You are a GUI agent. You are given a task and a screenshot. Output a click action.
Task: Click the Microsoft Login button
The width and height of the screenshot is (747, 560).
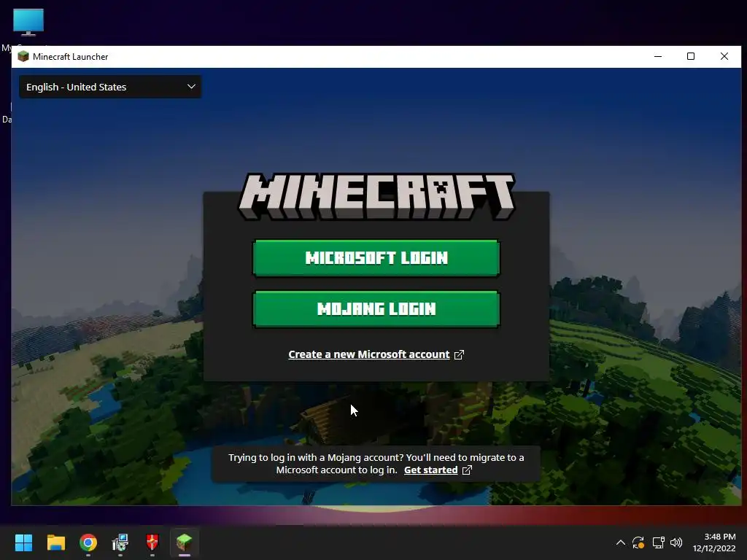376,258
